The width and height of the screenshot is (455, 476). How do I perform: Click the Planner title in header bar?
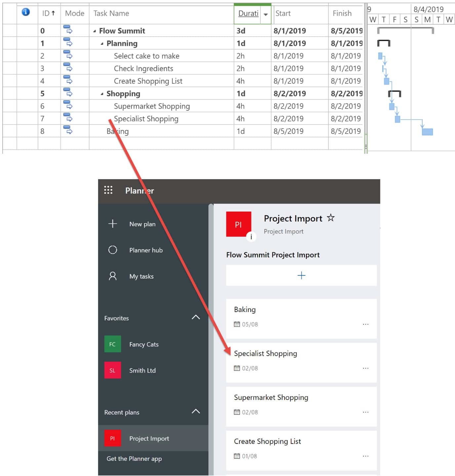tap(139, 191)
